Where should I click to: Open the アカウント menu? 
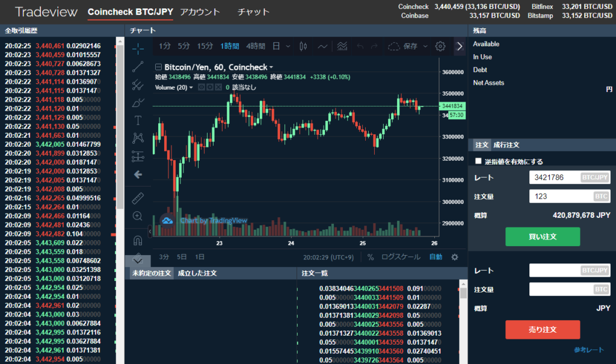pos(200,12)
